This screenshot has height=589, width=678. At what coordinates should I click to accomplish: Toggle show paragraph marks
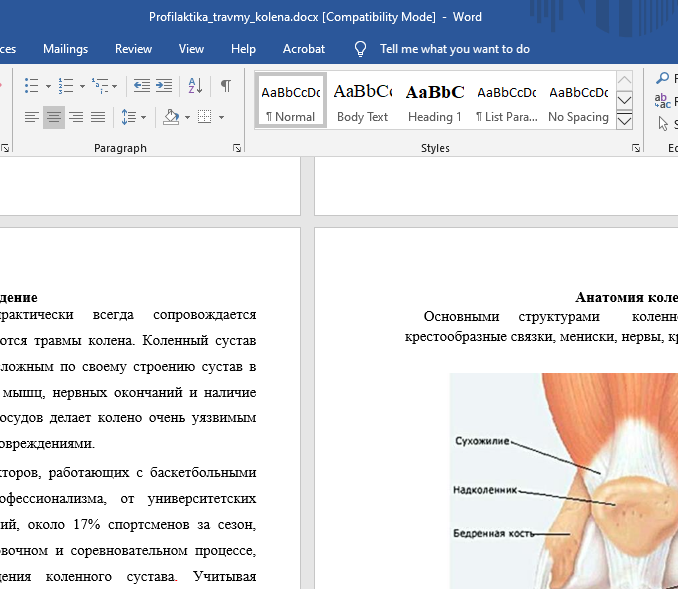226,86
